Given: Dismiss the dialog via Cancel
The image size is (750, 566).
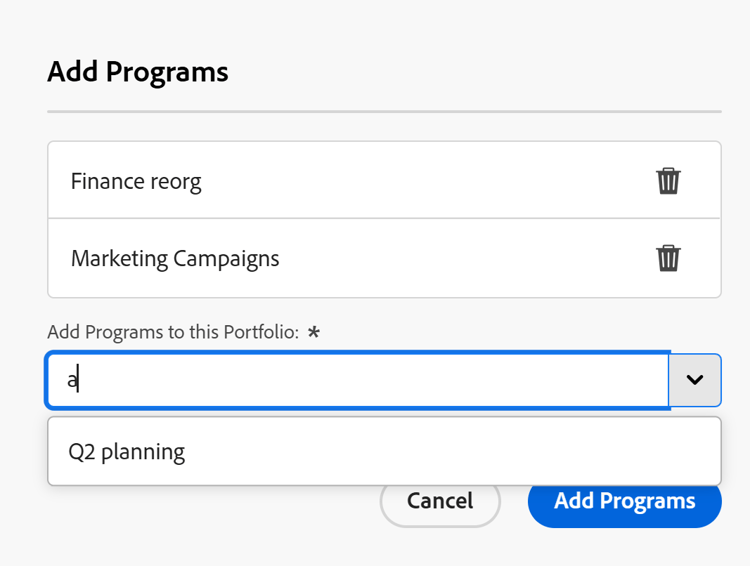Looking at the screenshot, I should point(440,501).
